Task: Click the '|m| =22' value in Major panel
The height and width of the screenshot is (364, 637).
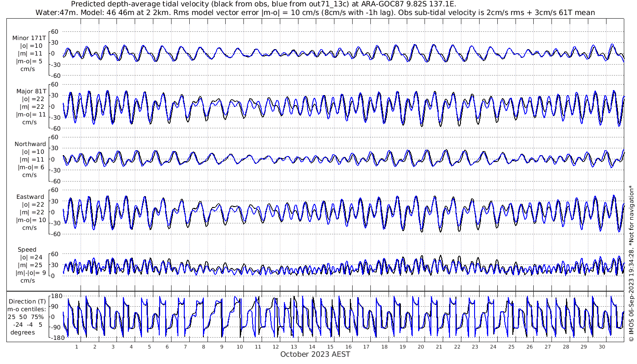Action: [31, 106]
